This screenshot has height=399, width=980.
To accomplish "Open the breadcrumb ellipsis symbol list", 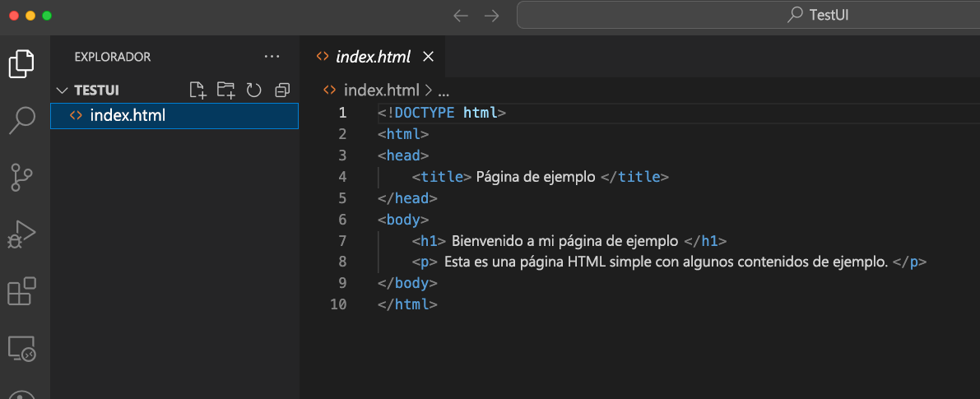I will point(444,91).
